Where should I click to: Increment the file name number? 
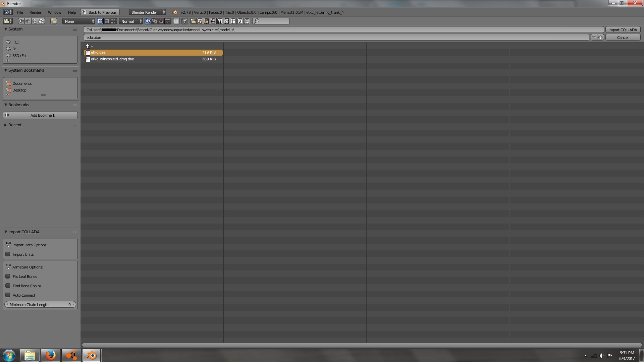pyautogui.click(x=600, y=37)
